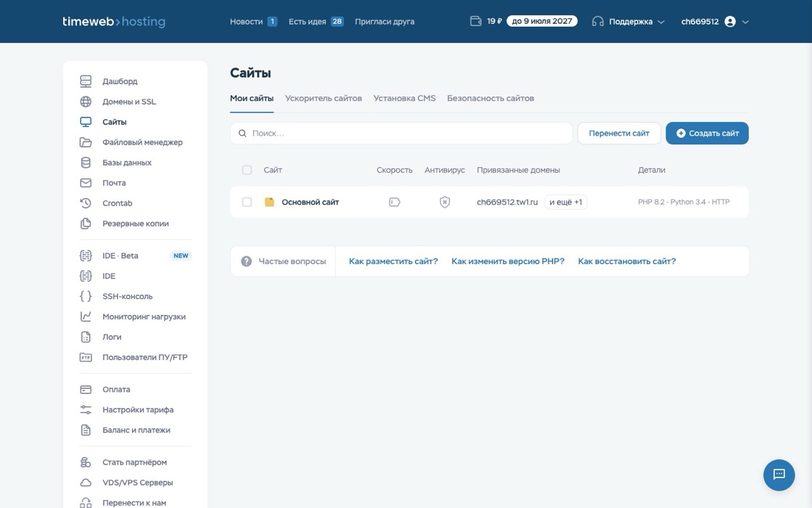Click the headset support icon
The image size is (812, 508).
click(597, 21)
